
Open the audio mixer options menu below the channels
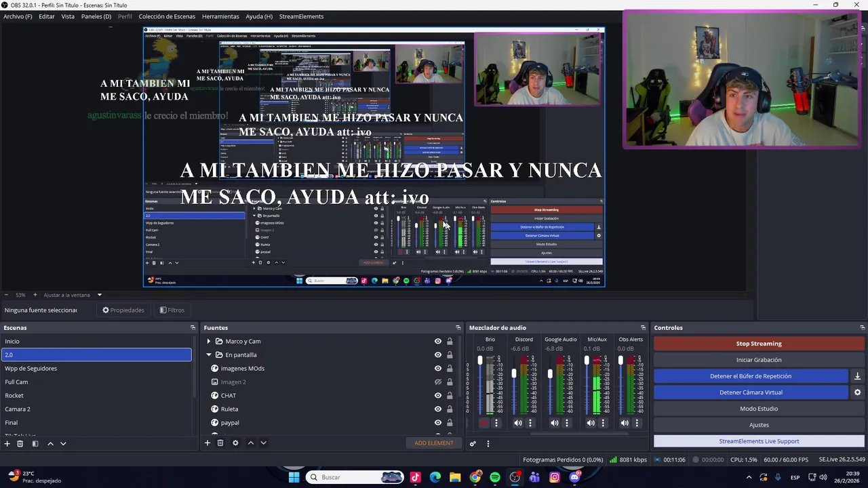(x=488, y=443)
